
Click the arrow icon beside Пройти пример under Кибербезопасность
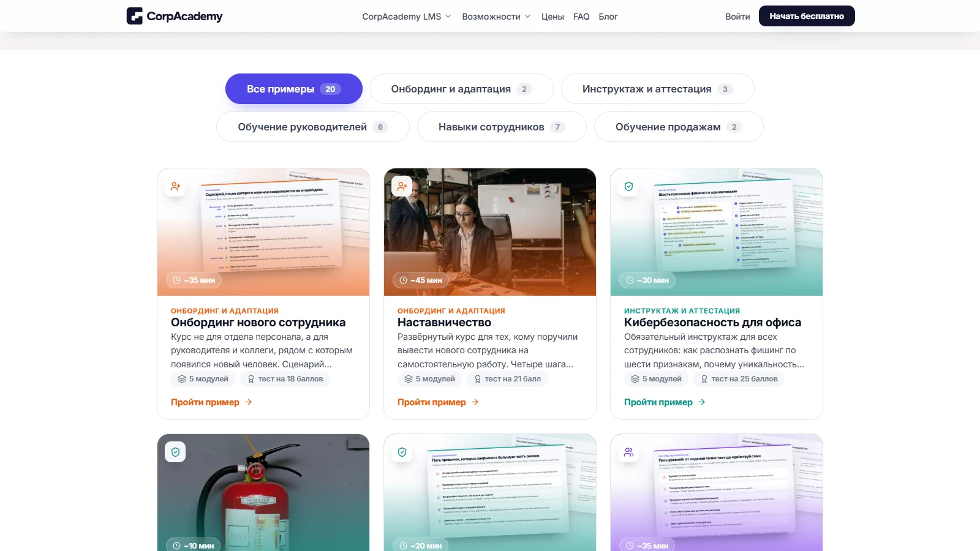point(702,402)
